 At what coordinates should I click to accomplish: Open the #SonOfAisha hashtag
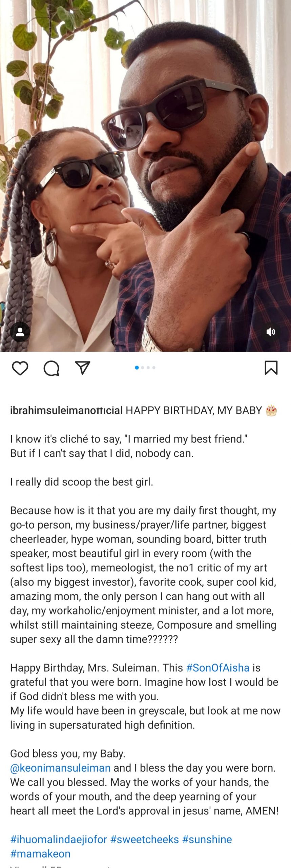pyautogui.click(x=218, y=668)
